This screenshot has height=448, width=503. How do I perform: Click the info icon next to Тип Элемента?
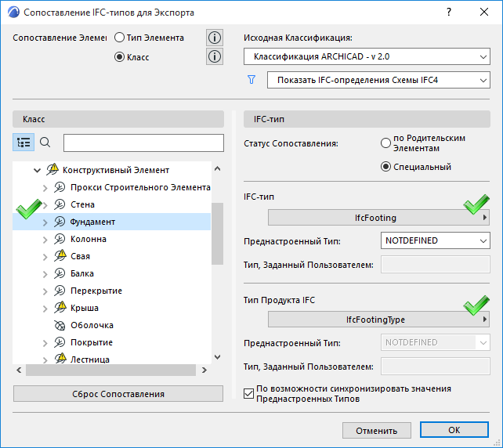tap(215, 38)
